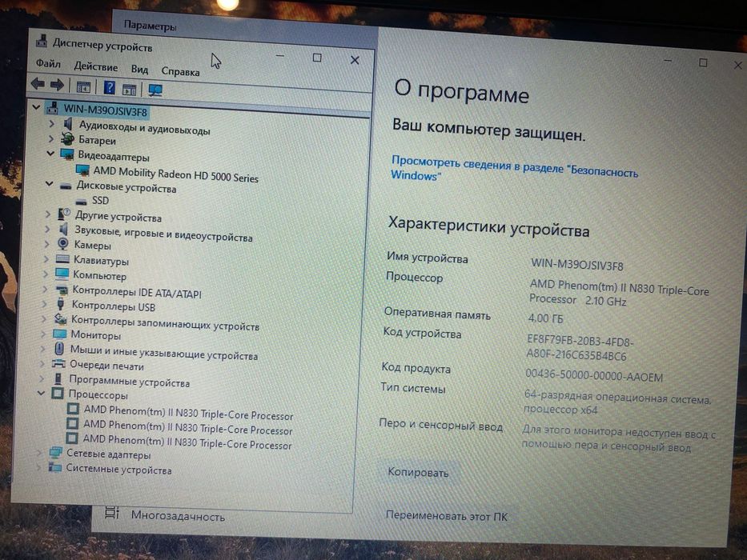Click the webcam icon beside Камеры
Screen dimensions: 747x560
(63, 243)
